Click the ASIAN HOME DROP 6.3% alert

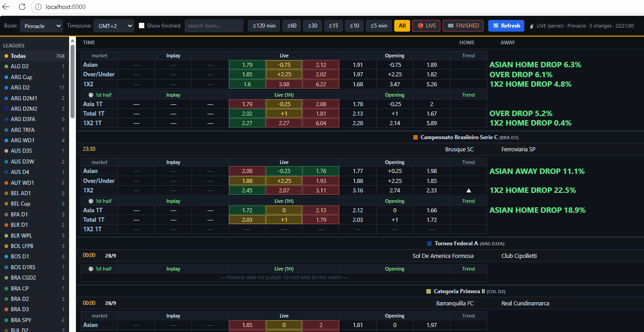pos(535,65)
